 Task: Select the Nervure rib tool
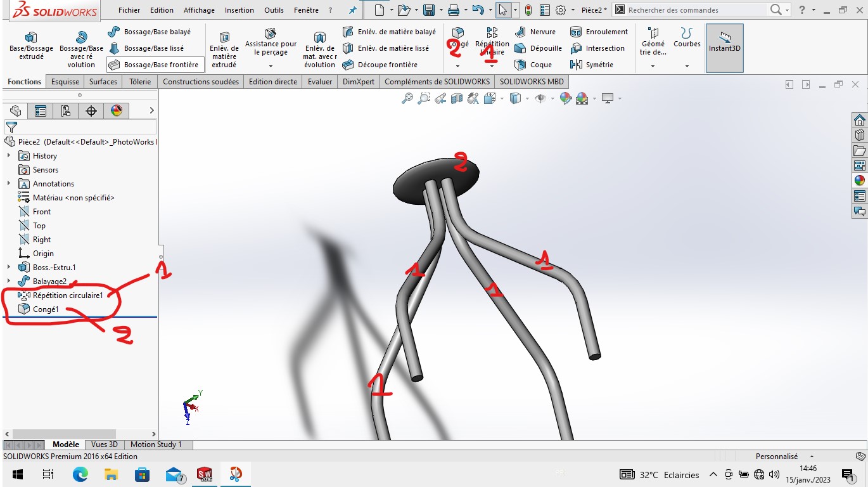(535, 32)
